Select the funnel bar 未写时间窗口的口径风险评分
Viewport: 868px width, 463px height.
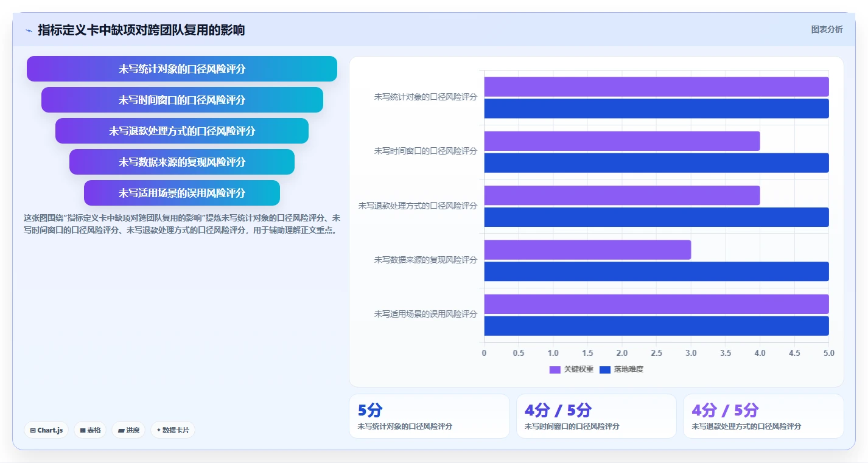point(182,100)
